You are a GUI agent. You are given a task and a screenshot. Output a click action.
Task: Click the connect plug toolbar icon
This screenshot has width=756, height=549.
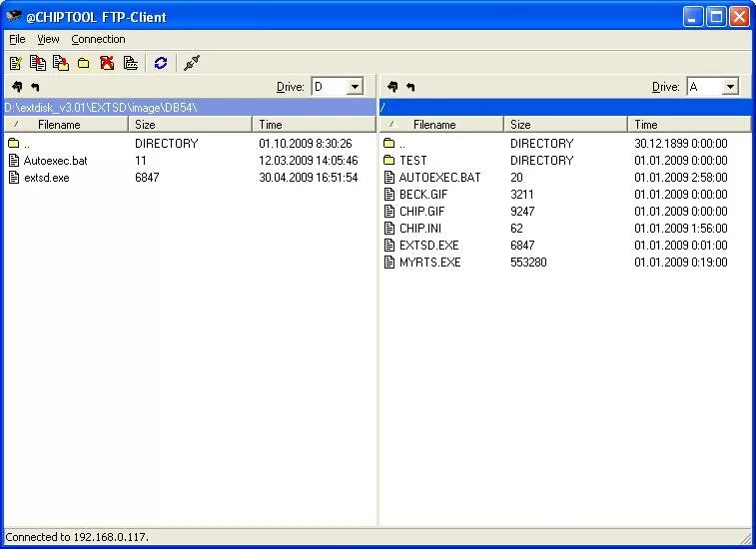pos(192,63)
